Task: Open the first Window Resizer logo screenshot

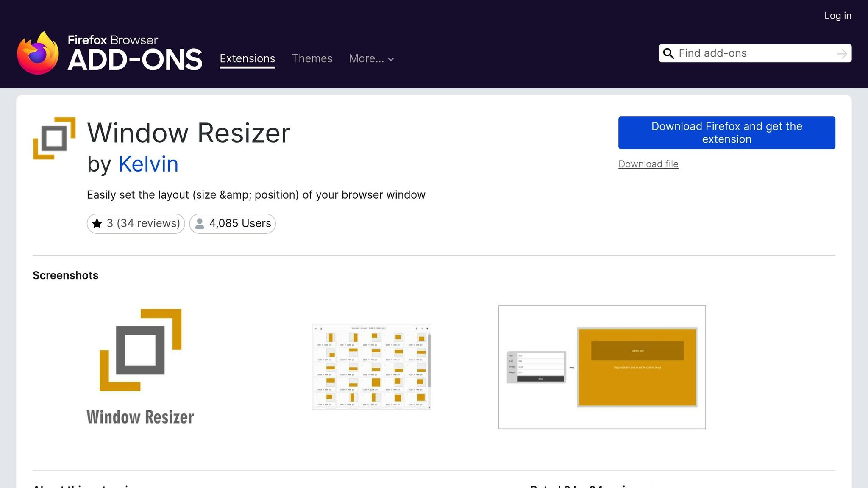Action: tap(141, 366)
